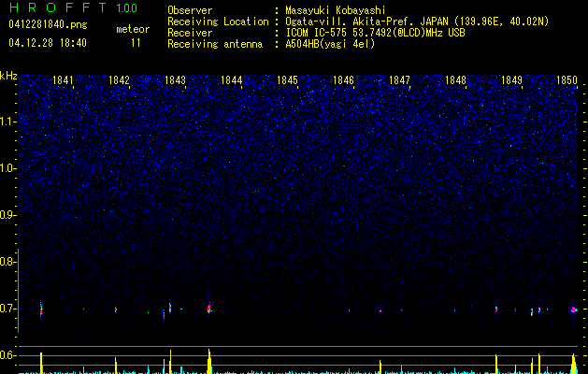The image size is (588, 374).
Task: Select the ICOM IC-575 receiver value
Action: [x=375, y=33]
